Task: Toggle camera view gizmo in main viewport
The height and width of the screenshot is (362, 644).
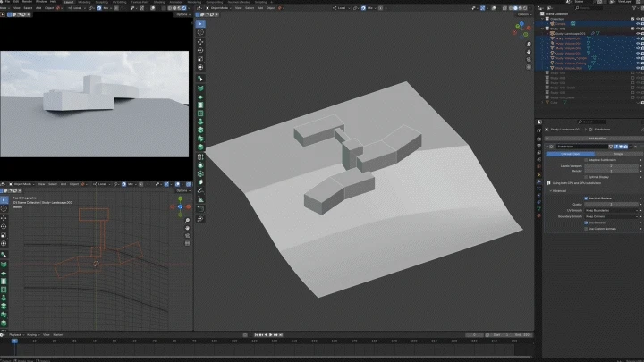Action: [x=529, y=59]
